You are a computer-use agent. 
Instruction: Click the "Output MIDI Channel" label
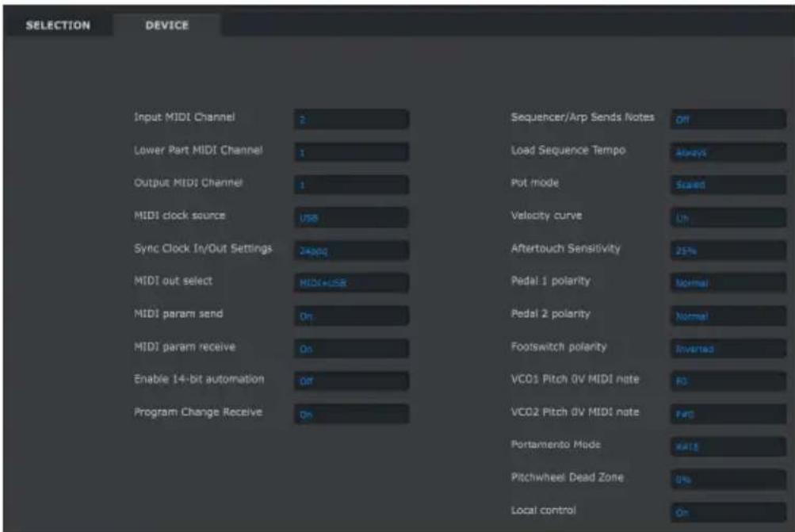point(188,182)
